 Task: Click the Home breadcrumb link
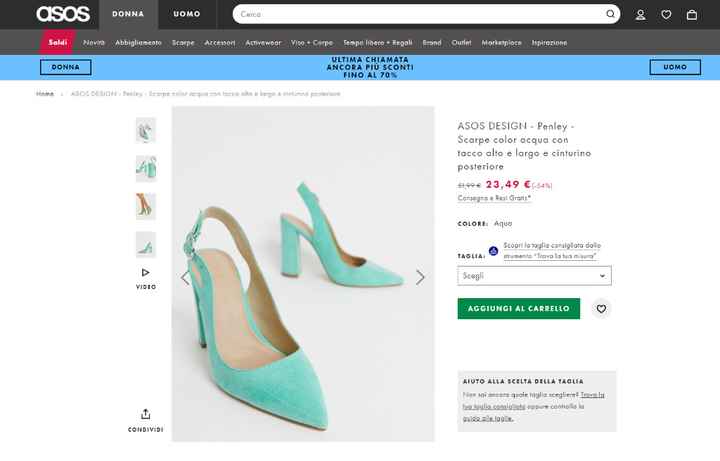pyautogui.click(x=45, y=94)
